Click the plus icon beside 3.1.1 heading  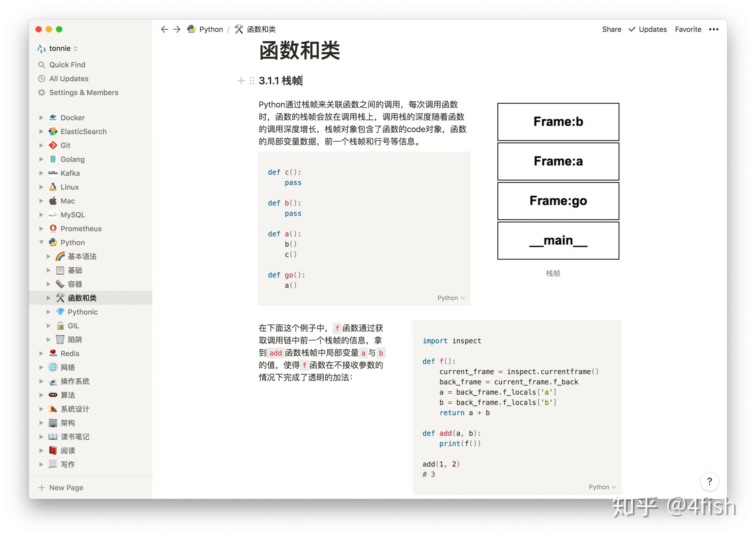pos(241,81)
